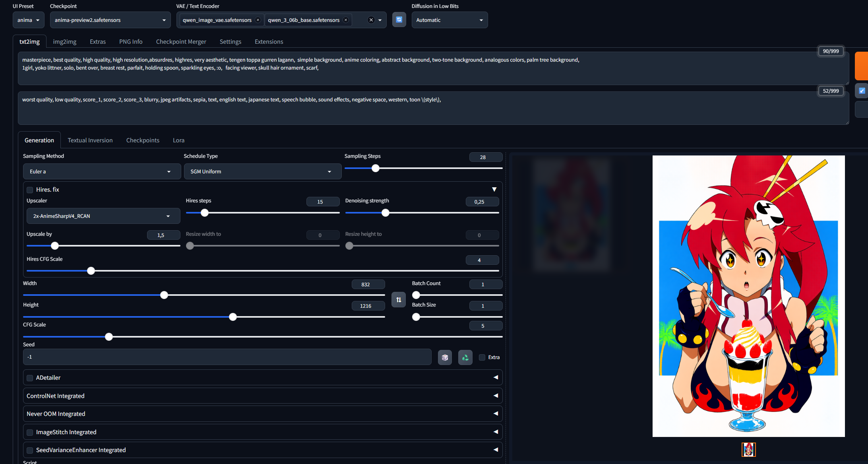This screenshot has width=868, height=464.
Task: Click the Upscale by value field
Action: point(163,235)
